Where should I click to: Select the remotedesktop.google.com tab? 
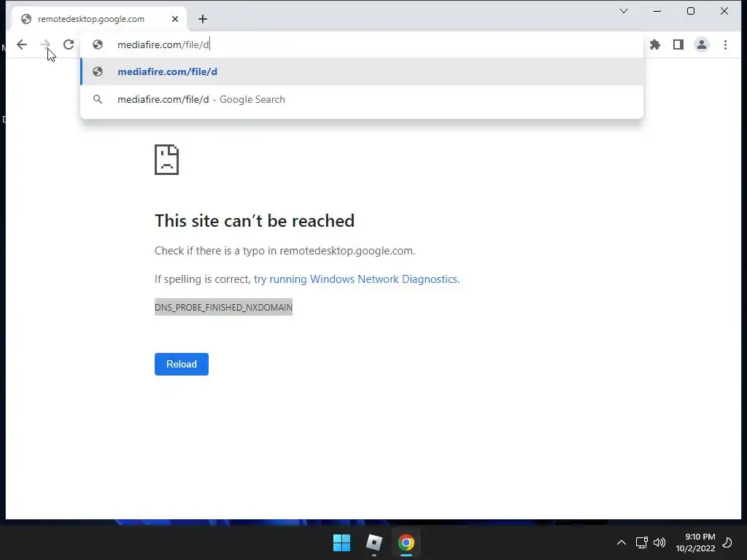pos(99,19)
